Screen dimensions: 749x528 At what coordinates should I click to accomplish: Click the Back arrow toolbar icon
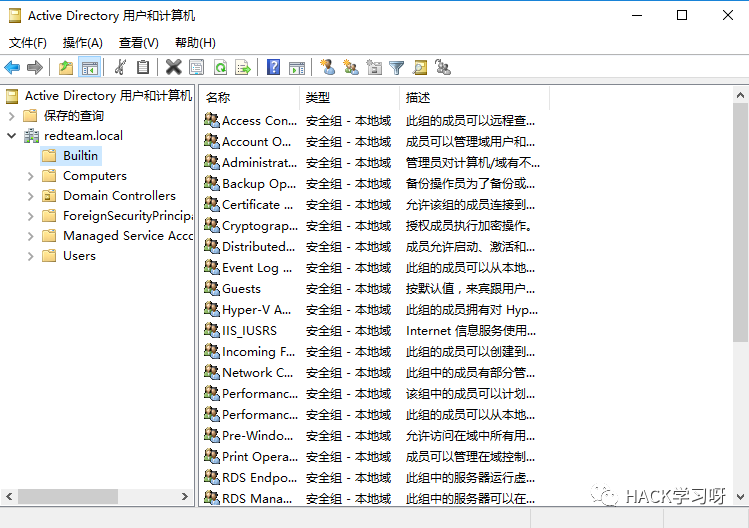point(12,67)
